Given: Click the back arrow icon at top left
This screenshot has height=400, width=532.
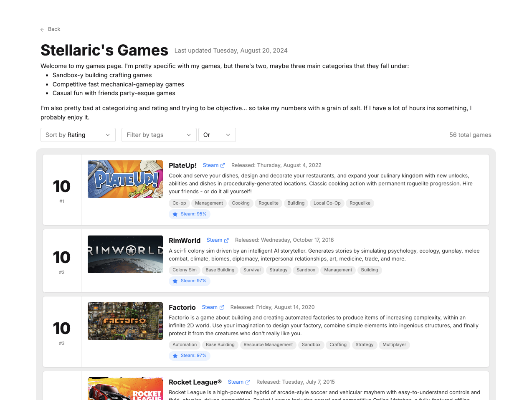Looking at the screenshot, I should pos(42,29).
